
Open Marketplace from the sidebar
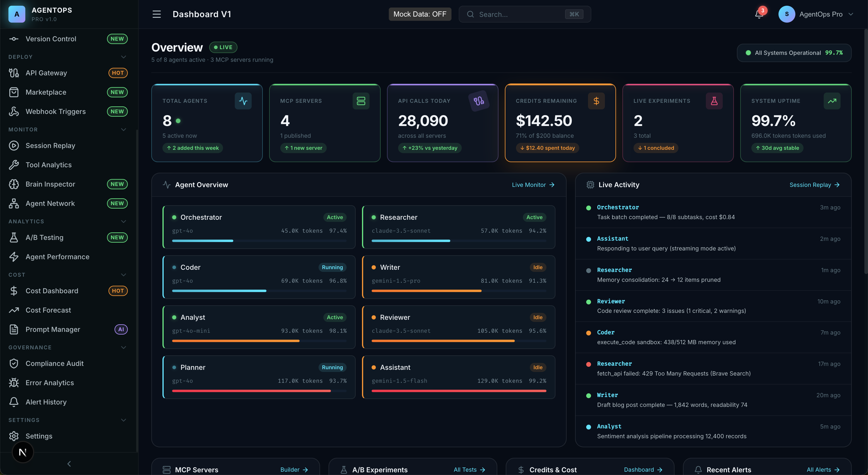(x=46, y=92)
